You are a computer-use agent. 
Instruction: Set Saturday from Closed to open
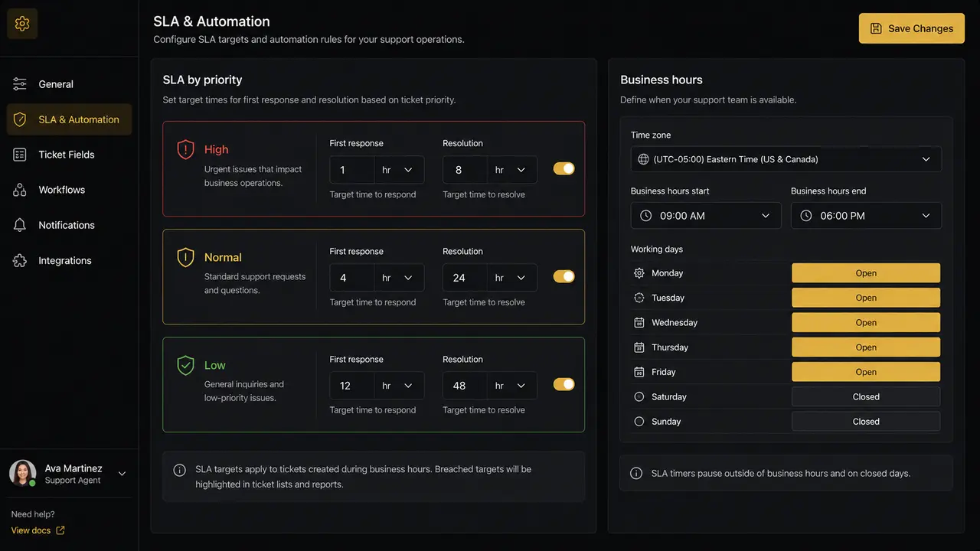coord(866,396)
